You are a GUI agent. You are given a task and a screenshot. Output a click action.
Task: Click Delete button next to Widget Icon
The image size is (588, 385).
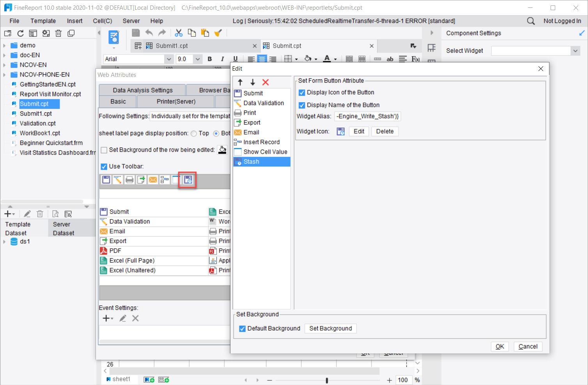385,131
